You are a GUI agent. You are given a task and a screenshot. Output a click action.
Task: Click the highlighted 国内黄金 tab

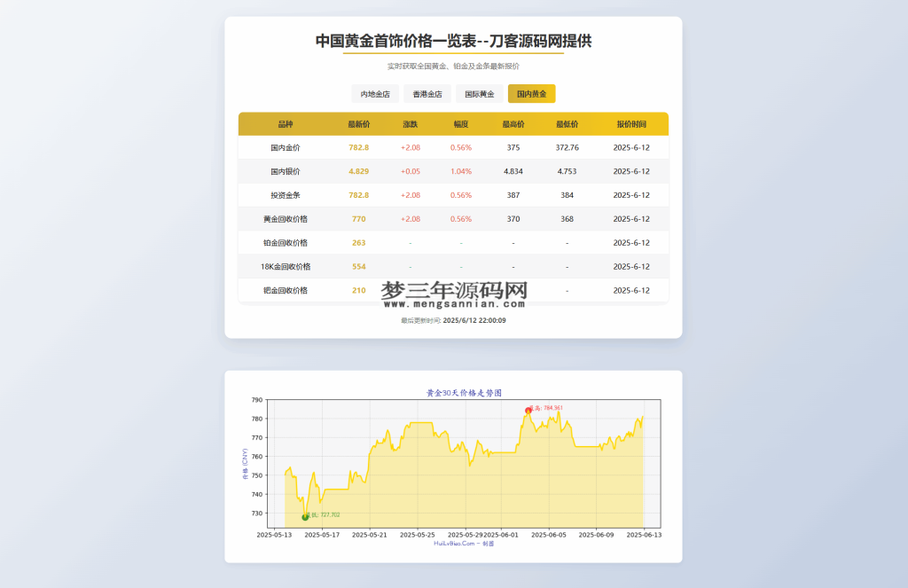pos(530,93)
